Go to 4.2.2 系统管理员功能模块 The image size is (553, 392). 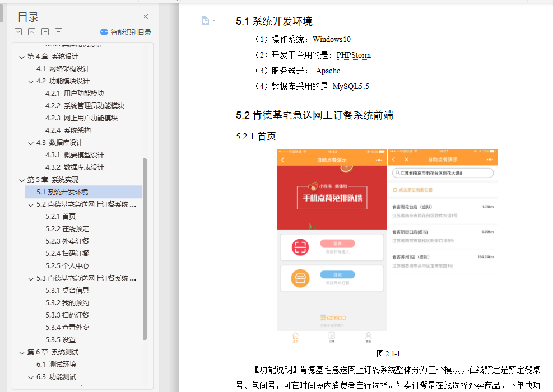(85, 106)
